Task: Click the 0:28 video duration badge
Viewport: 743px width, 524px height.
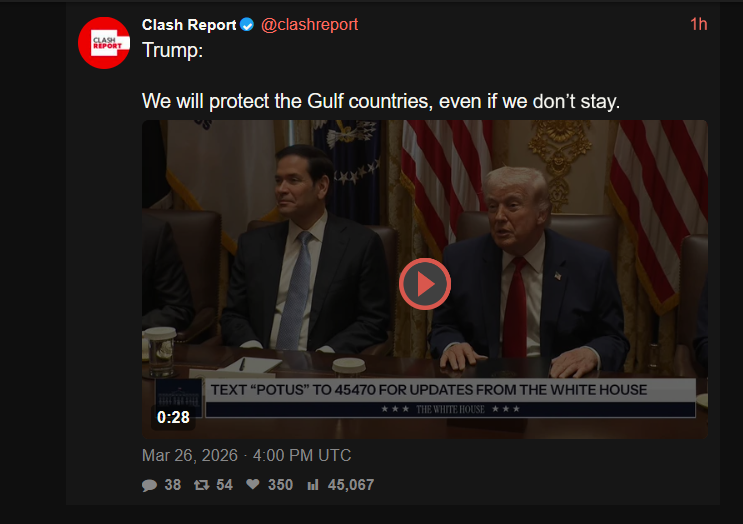Action: point(173,417)
